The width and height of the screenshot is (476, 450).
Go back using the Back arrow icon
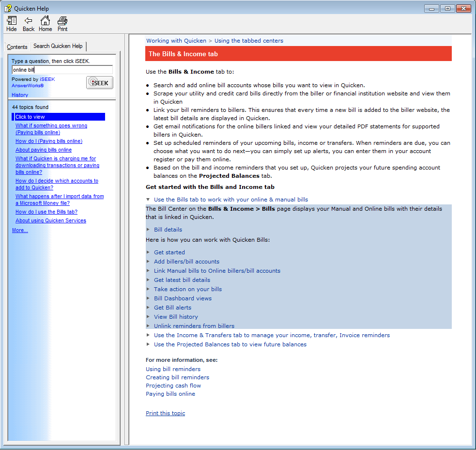click(29, 24)
